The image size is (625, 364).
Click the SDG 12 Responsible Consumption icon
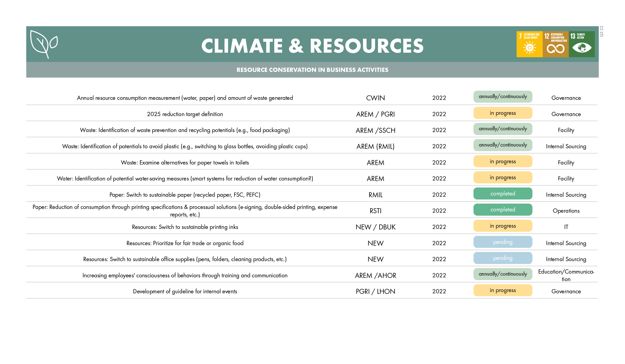point(555,44)
